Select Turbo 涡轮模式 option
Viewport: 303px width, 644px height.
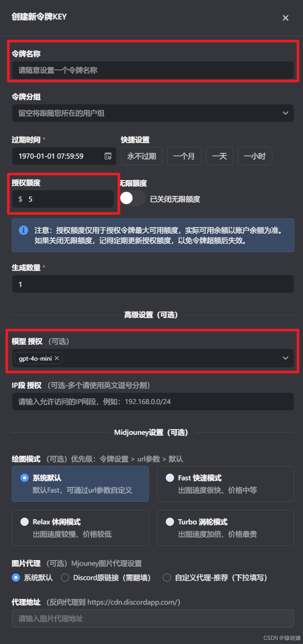225,528
